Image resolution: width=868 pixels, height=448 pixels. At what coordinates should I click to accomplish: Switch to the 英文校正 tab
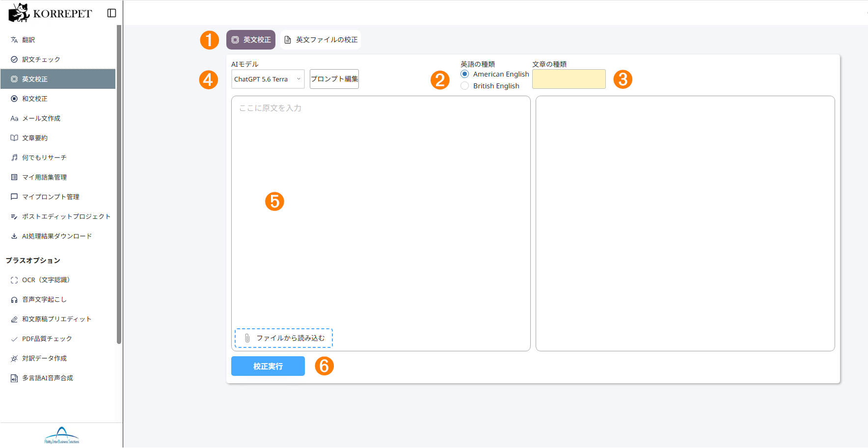(251, 40)
